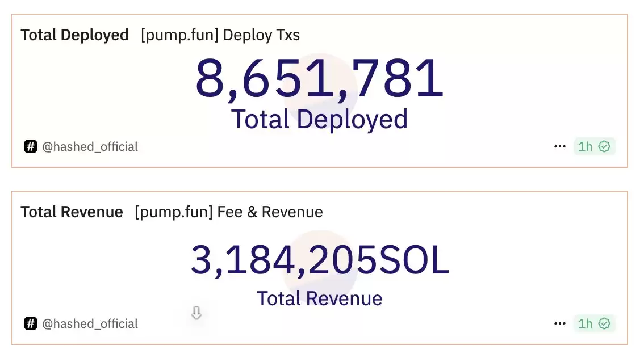
Task: Open hashed logo icon on Total Revenue card
Action: [x=31, y=323]
